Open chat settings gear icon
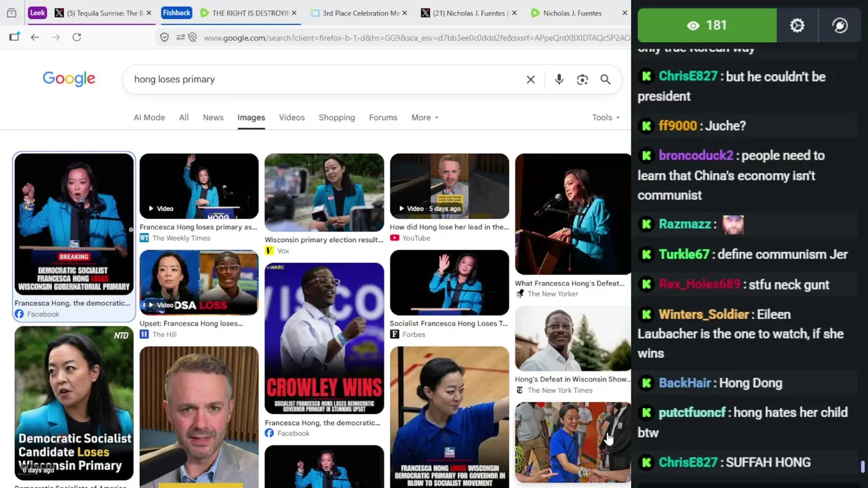The height and width of the screenshot is (488, 868). click(797, 25)
